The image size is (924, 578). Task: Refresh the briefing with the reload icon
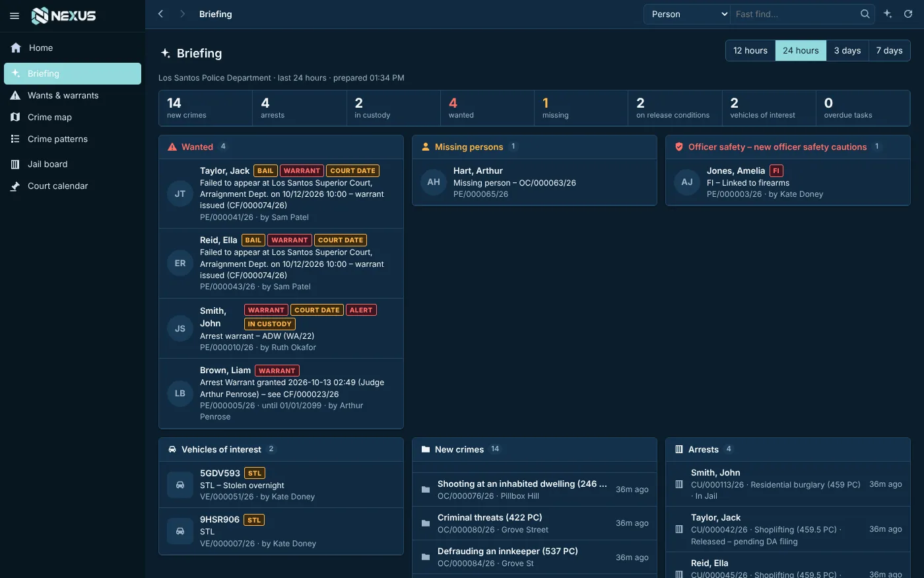point(908,14)
